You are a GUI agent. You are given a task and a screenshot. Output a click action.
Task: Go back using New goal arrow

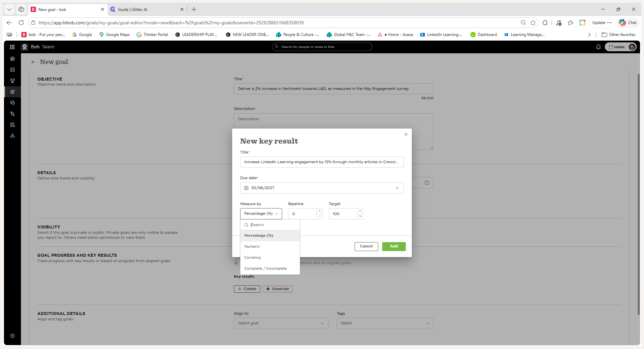33,62
